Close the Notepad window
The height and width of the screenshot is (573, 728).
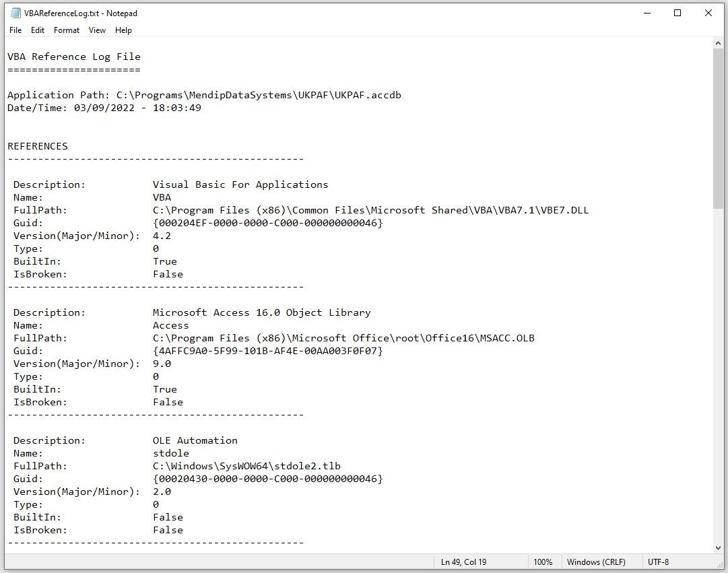click(x=708, y=13)
